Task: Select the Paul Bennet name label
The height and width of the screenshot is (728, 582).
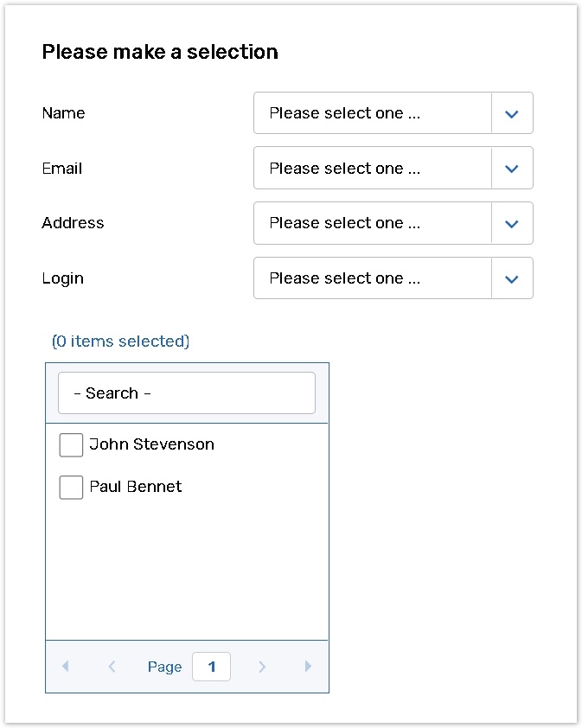Action: (136, 487)
